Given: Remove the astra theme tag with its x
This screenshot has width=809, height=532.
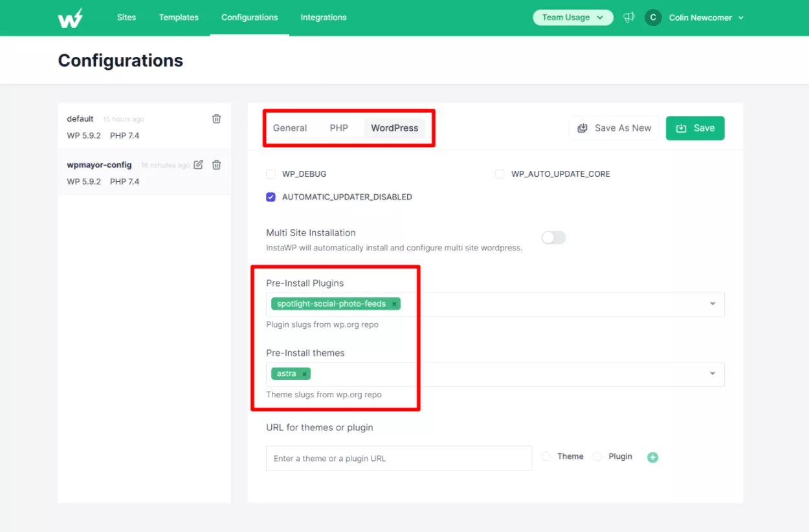Looking at the screenshot, I should [304, 374].
